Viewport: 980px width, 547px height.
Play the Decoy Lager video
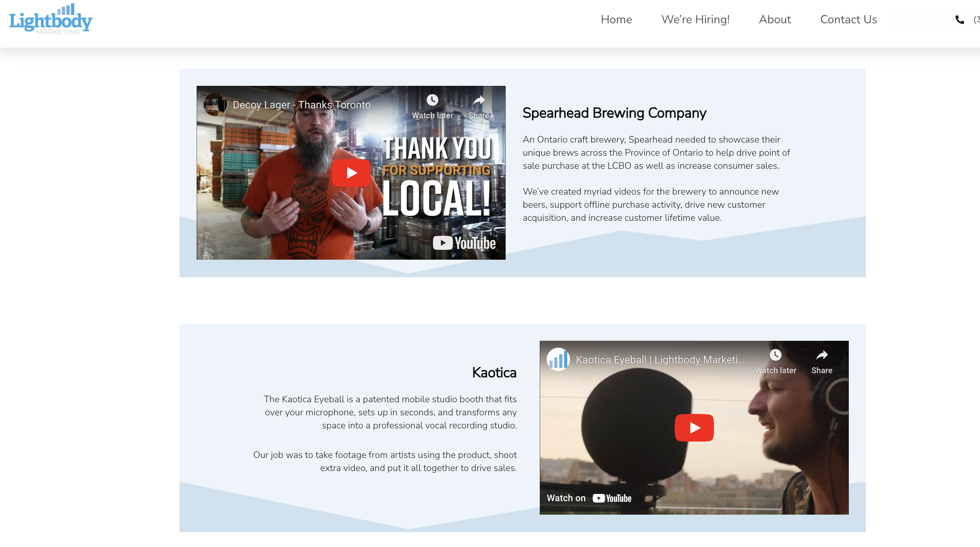click(351, 173)
